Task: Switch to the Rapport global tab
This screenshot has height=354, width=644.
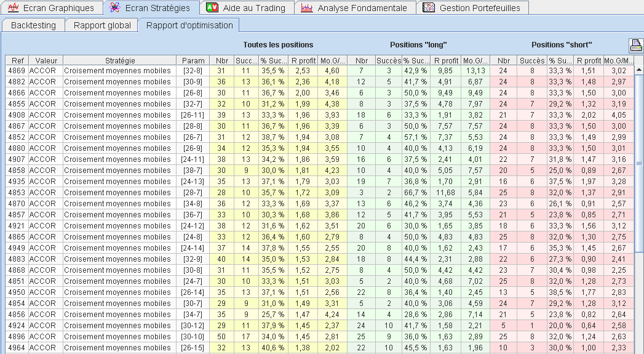Action: [102, 25]
